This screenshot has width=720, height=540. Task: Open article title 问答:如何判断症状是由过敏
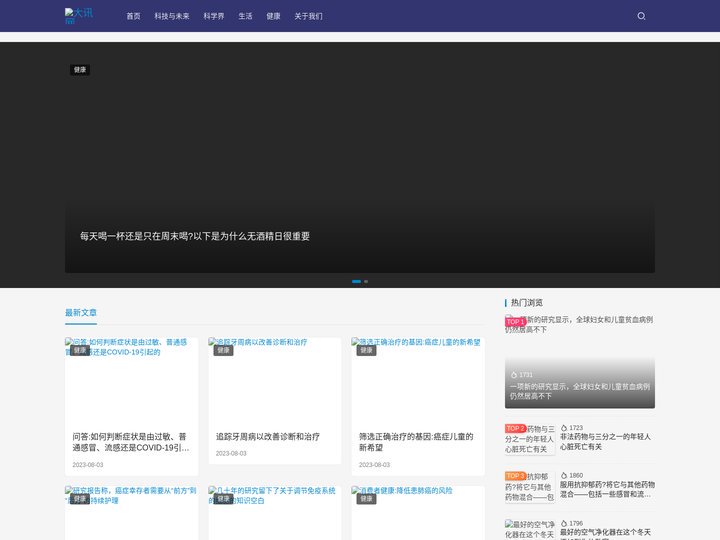point(131,442)
